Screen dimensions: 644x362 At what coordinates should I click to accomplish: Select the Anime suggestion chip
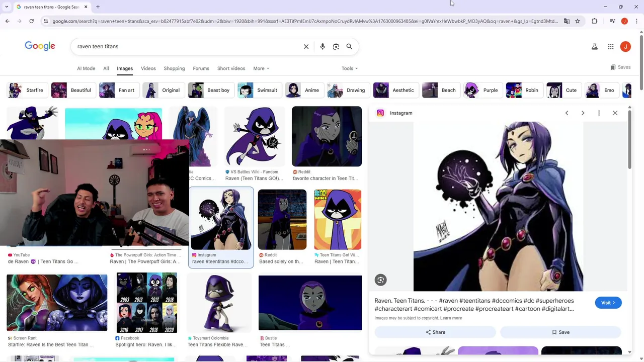coord(303,90)
